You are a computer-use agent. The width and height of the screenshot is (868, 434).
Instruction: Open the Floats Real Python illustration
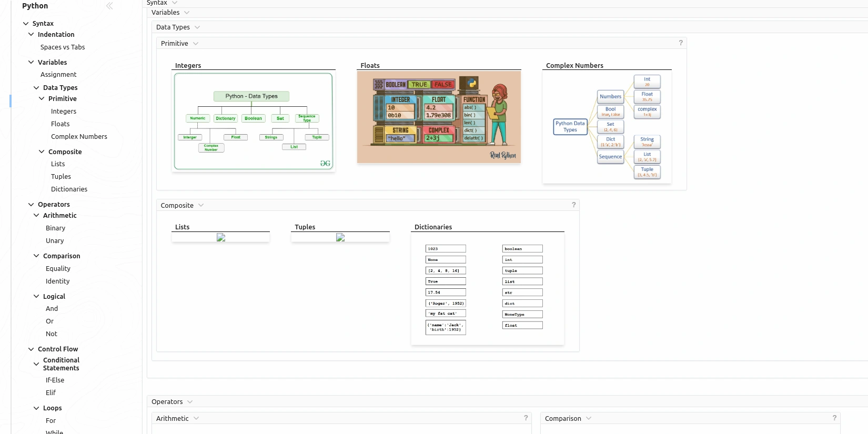439,117
